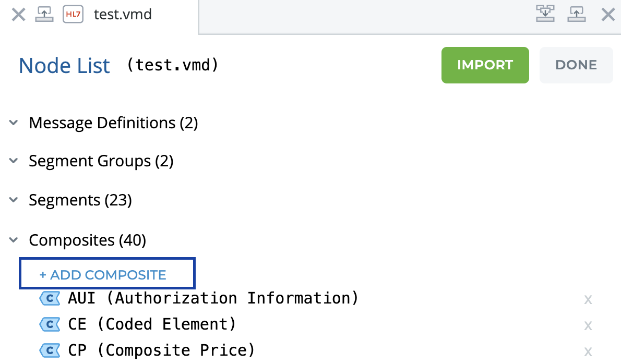Click the HL7 file type icon
The height and width of the screenshot is (364, 621).
(x=73, y=15)
